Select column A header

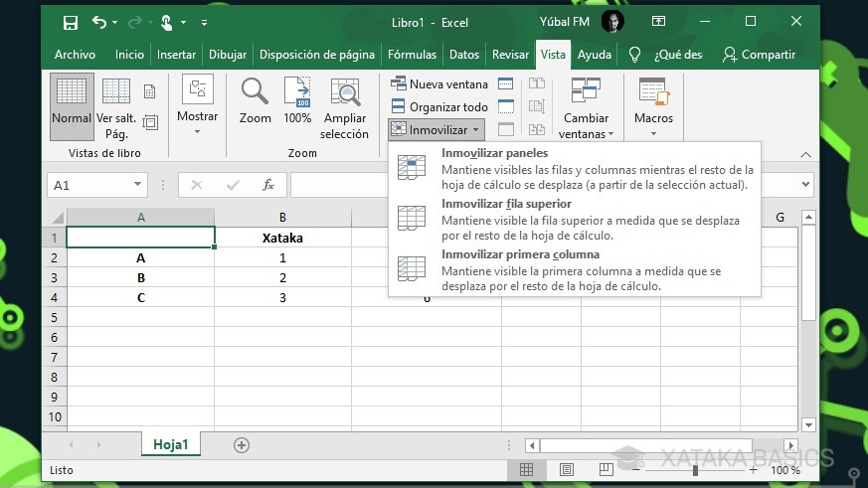coord(140,217)
